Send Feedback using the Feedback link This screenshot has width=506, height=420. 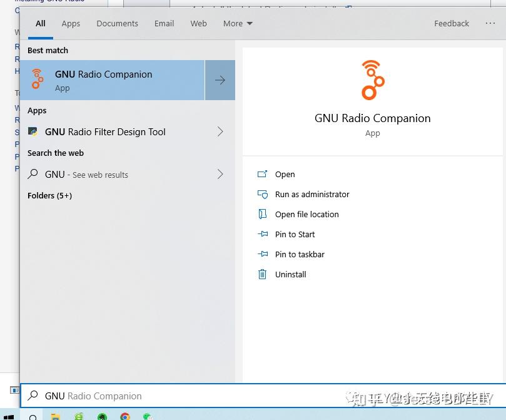(x=451, y=23)
